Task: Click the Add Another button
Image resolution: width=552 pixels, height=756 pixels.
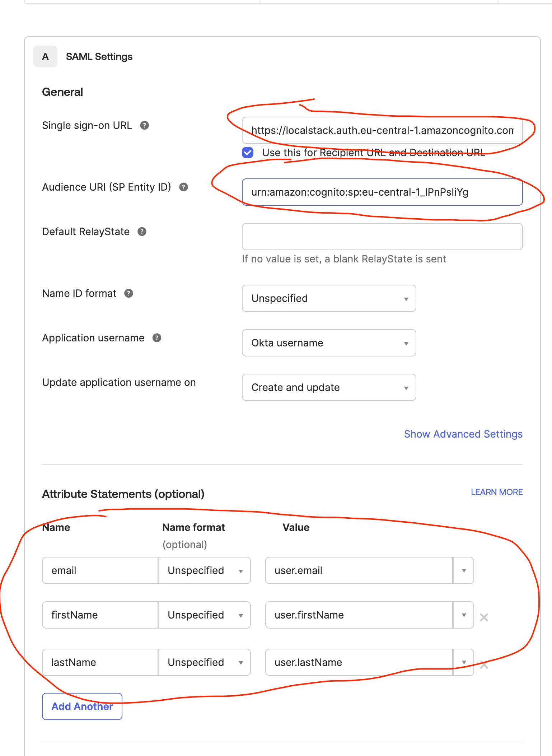Action: pyautogui.click(x=82, y=706)
